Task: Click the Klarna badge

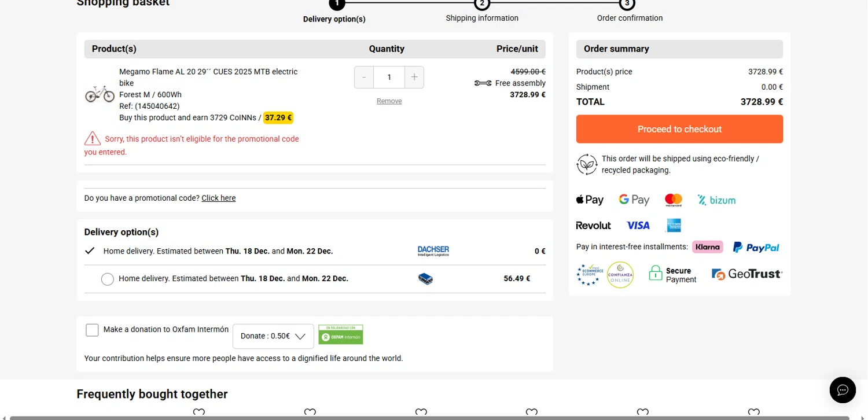Action: click(708, 247)
